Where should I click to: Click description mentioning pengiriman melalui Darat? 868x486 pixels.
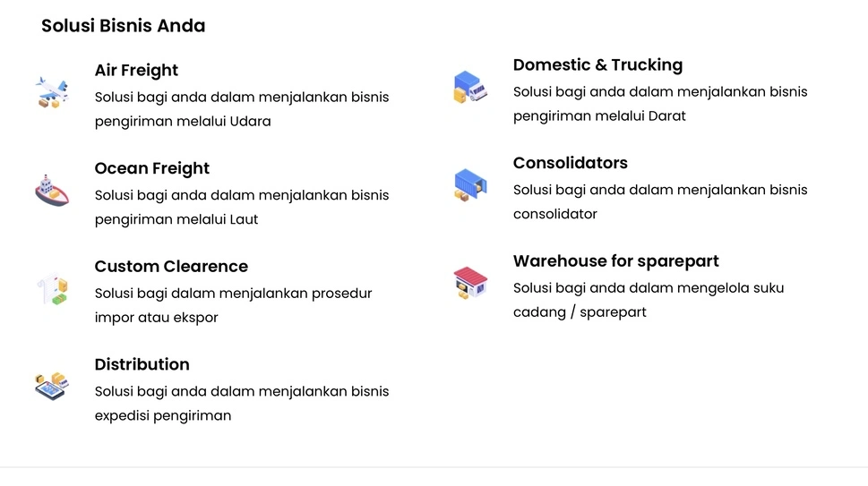tap(660, 104)
